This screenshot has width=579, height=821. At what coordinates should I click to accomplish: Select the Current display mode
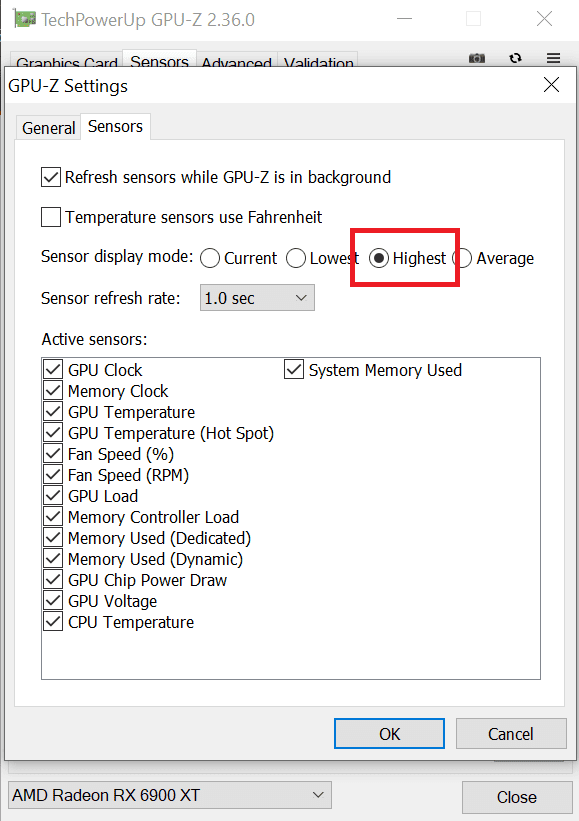tap(210, 258)
